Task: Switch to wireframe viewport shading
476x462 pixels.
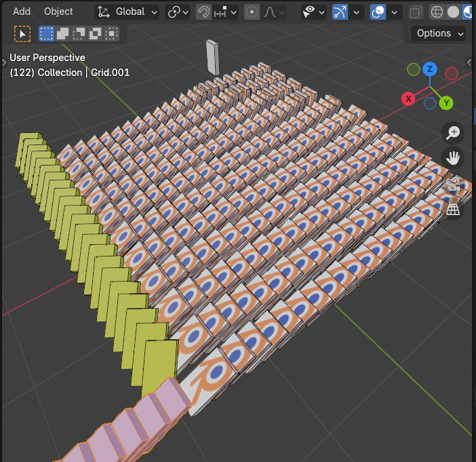Action: click(437, 12)
